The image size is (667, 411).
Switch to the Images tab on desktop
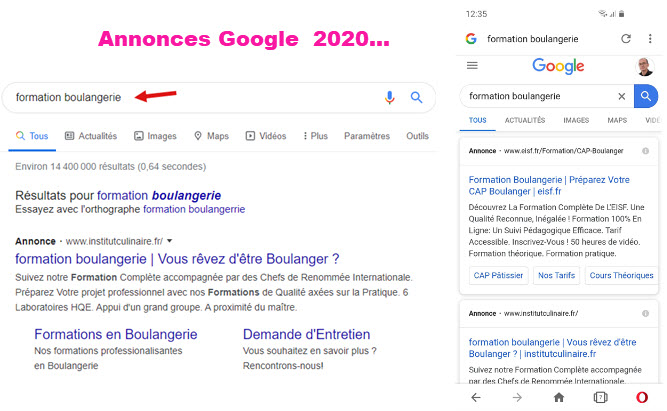tap(155, 136)
